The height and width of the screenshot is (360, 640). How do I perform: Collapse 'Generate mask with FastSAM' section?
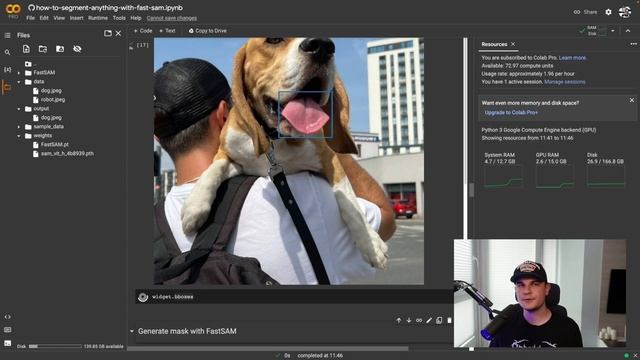pyautogui.click(x=132, y=331)
